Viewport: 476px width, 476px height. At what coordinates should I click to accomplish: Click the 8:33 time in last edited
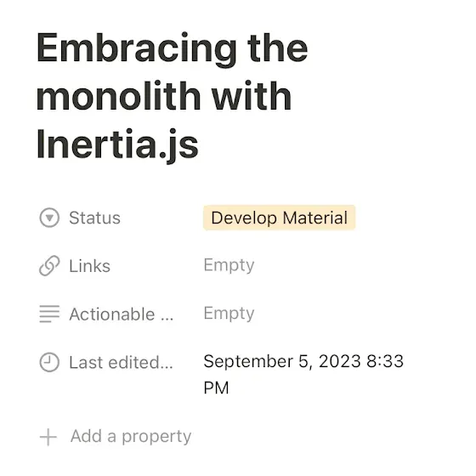385,361
